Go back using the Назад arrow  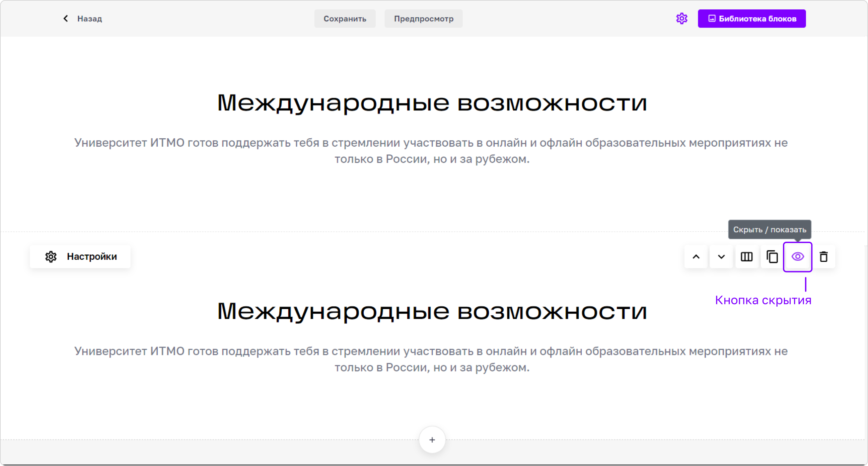click(x=82, y=18)
